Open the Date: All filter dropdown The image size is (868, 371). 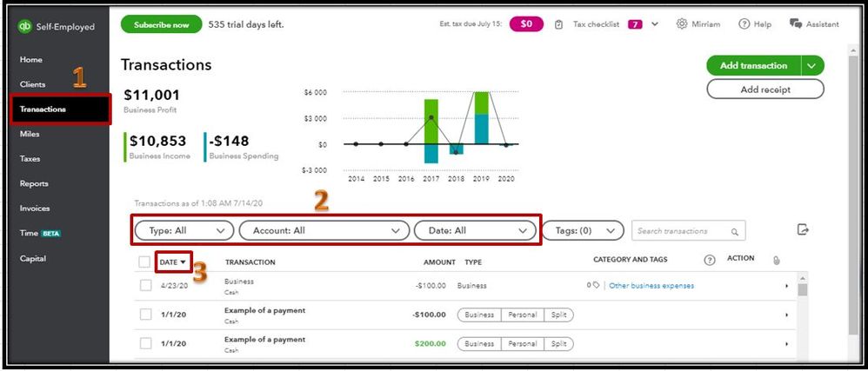pos(475,230)
